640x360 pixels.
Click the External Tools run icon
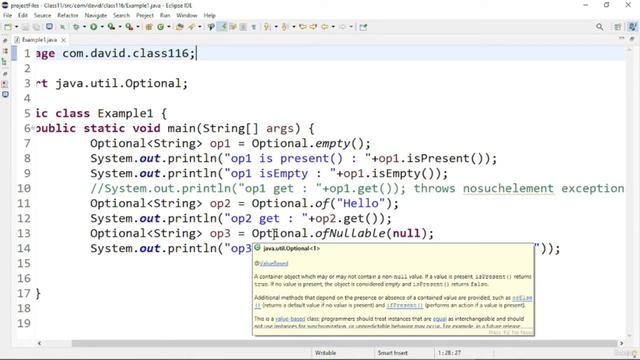129,27
